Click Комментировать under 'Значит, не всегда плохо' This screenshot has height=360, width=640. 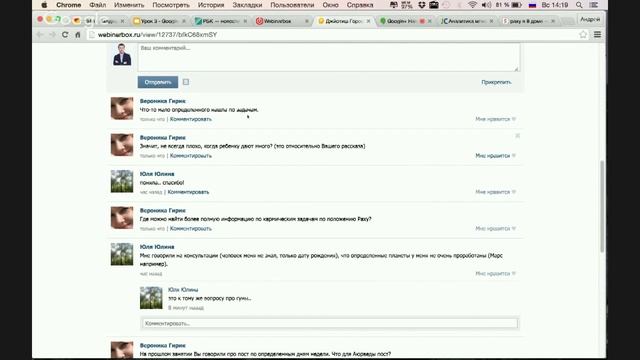click(x=191, y=156)
